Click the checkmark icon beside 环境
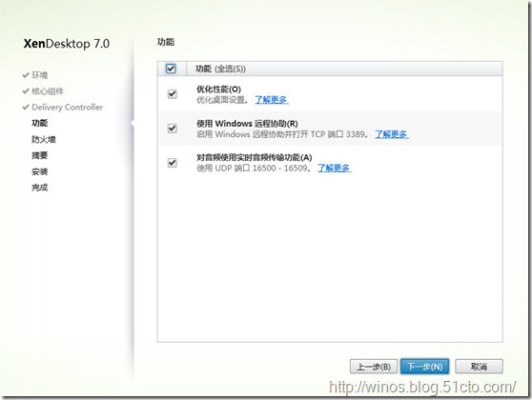 click(26, 75)
